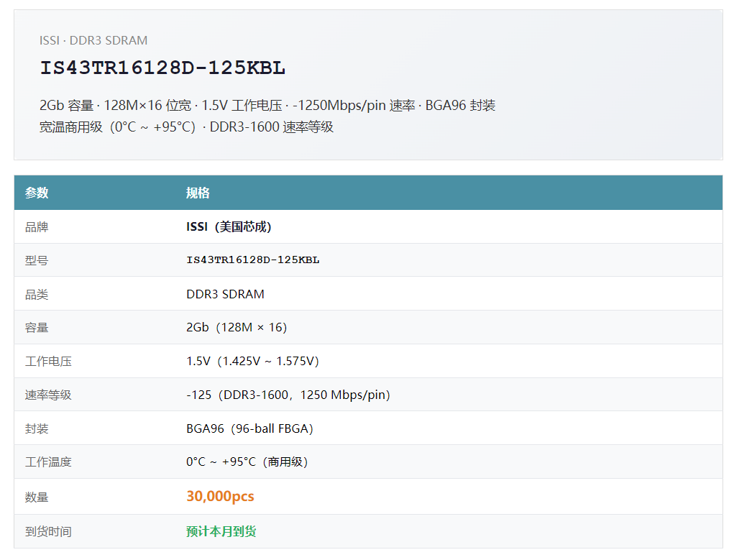
Task: Click the '速率等级' row label
Action: pyautogui.click(x=48, y=395)
